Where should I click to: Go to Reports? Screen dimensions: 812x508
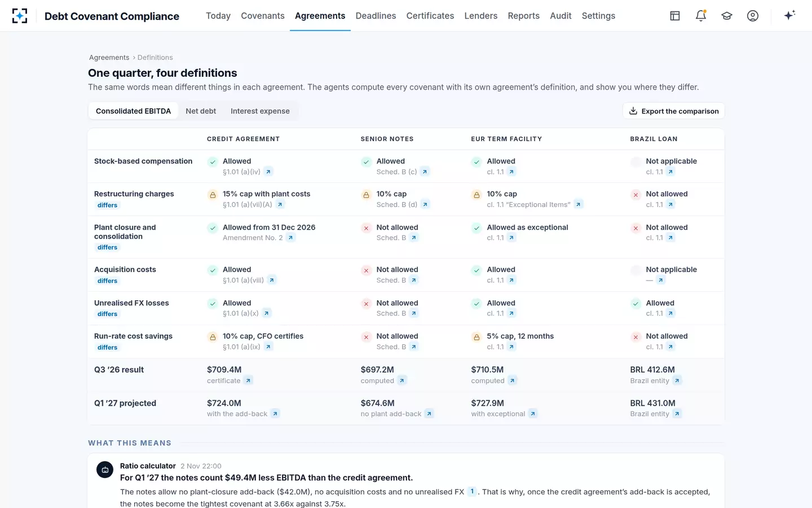coord(524,16)
